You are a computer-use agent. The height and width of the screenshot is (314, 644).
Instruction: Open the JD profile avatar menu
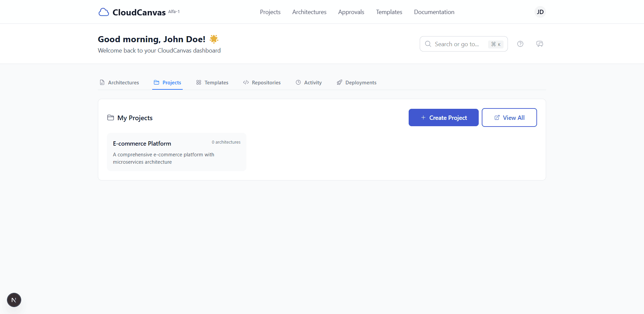540,12
